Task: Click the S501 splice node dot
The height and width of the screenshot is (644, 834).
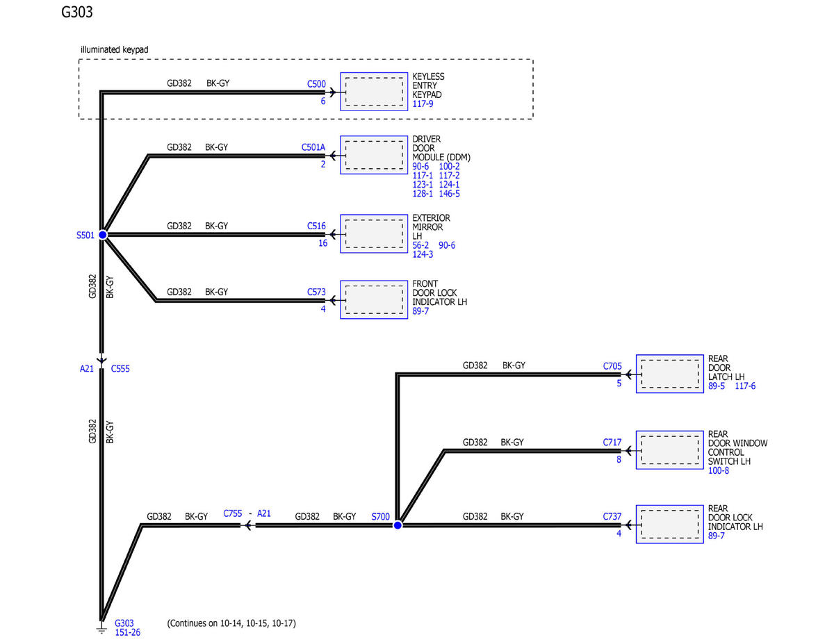Action: tap(103, 236)
